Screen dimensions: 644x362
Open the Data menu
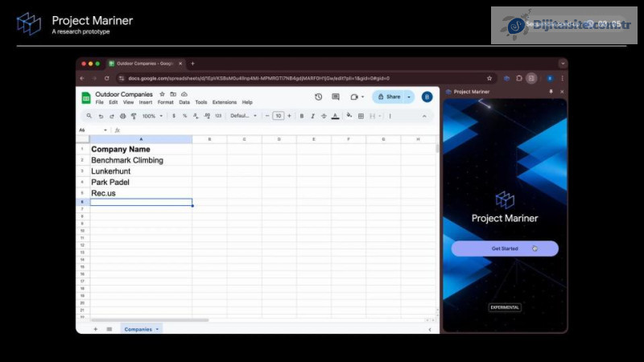[184, 102]
